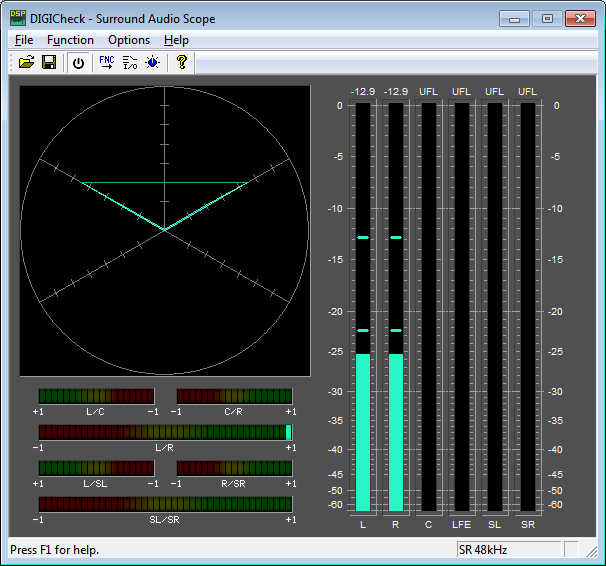The height and width of the screenshot is (566, 606).
Task: Click the UFL label above C meter
Action: (429, 92)
